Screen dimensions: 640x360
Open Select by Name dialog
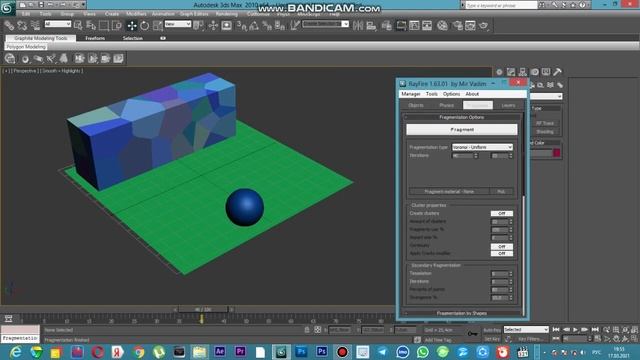pyautogui.click(x=91, y=26)
